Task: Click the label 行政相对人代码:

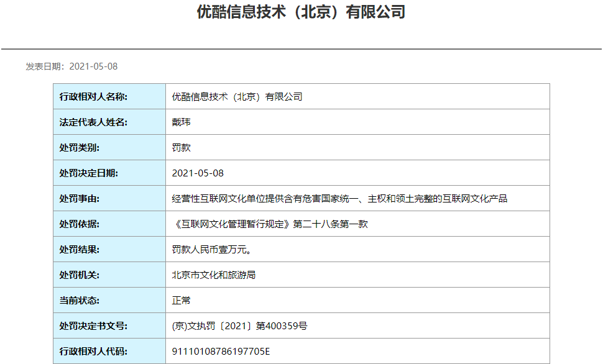Action: (x=93, y=352)
